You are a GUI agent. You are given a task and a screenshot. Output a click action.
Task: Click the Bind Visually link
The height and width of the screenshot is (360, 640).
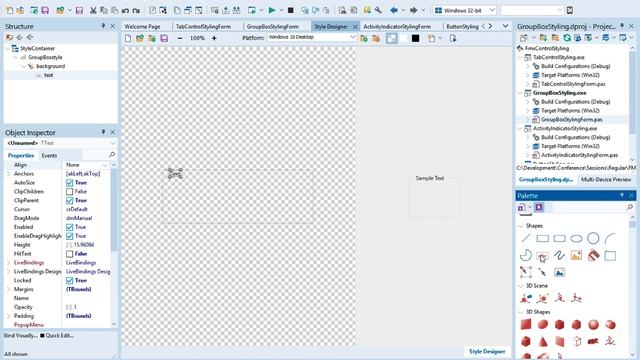[21, 336]
